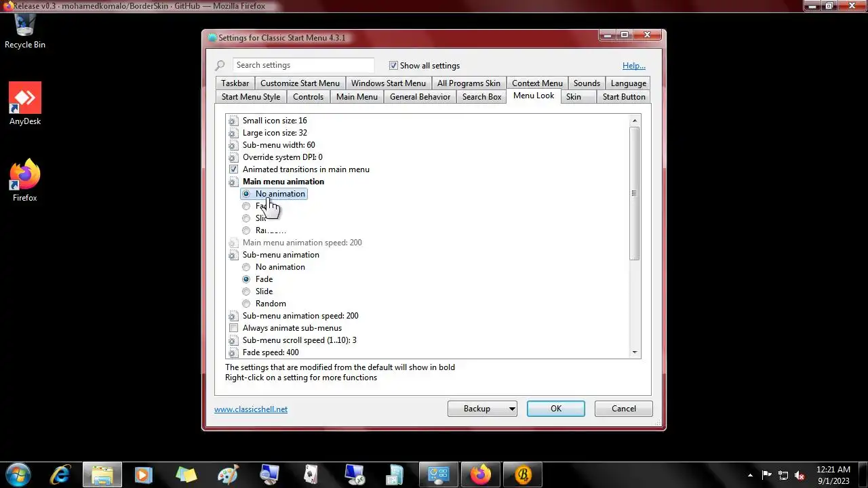The image size is (868, 488).
Task: Select Fade under Sub-menu animation
Action: click(246, 279)
